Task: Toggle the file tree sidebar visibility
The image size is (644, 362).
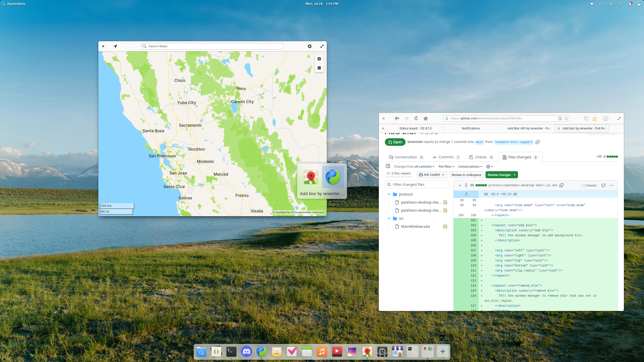Action: click(388, 166)
